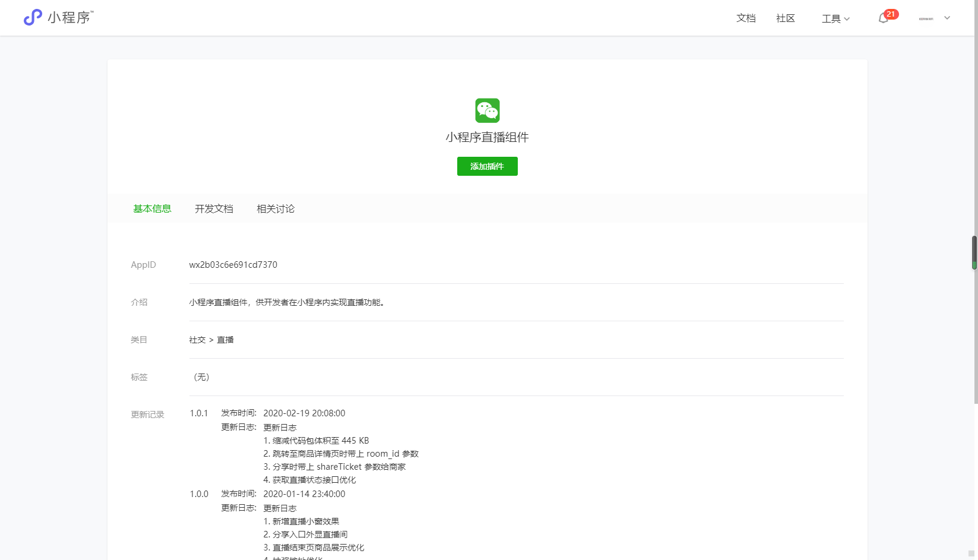
Task: Click the log line 获取直播状态接口优化
Action: pyautogui.click(x=309, y=480)
